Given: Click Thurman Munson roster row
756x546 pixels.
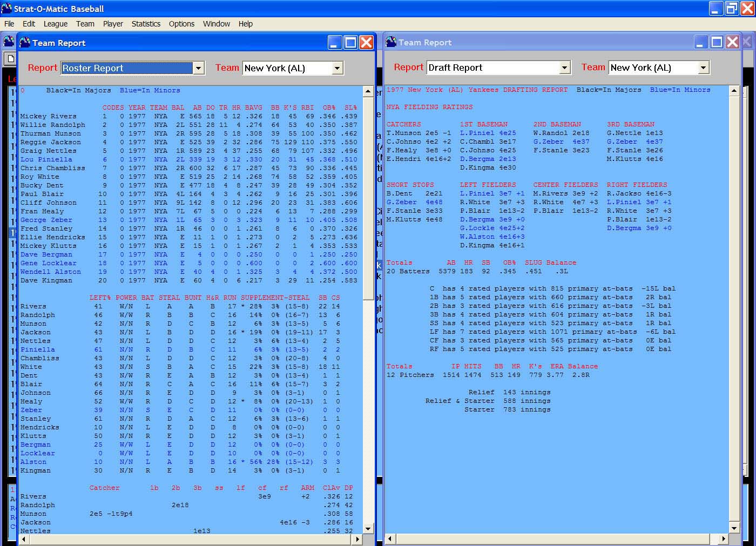Looking at the screenshot, I should [x=188, y=133].
